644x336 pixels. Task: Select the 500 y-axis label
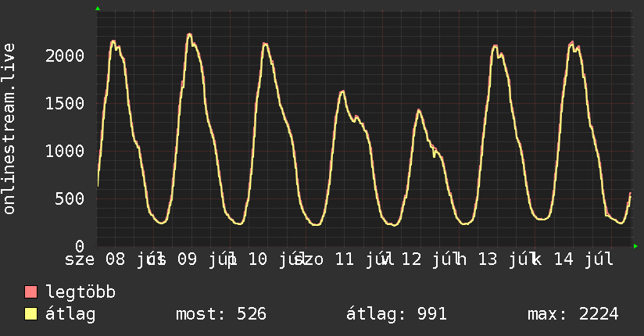pos(70,198)
